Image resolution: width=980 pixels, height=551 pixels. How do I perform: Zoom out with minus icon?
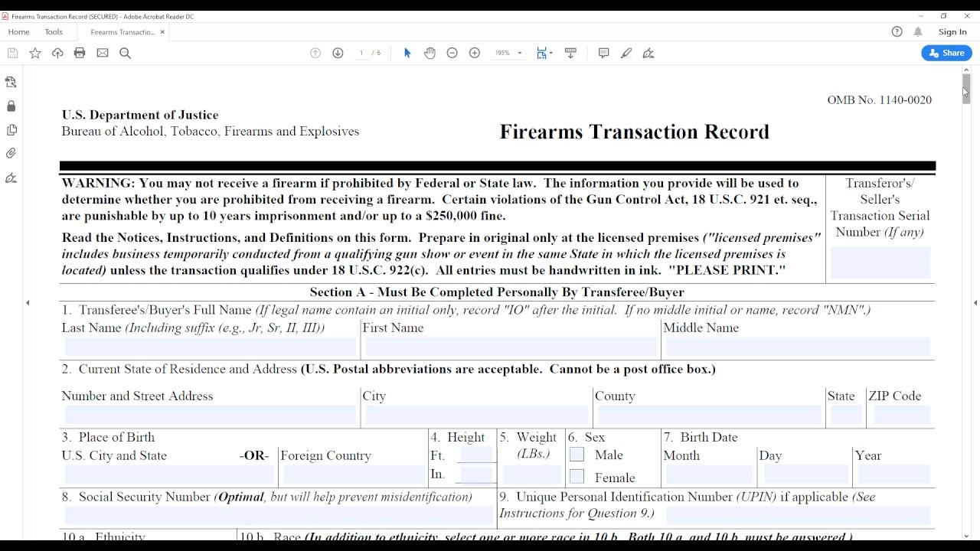click(x=452, y=53)
